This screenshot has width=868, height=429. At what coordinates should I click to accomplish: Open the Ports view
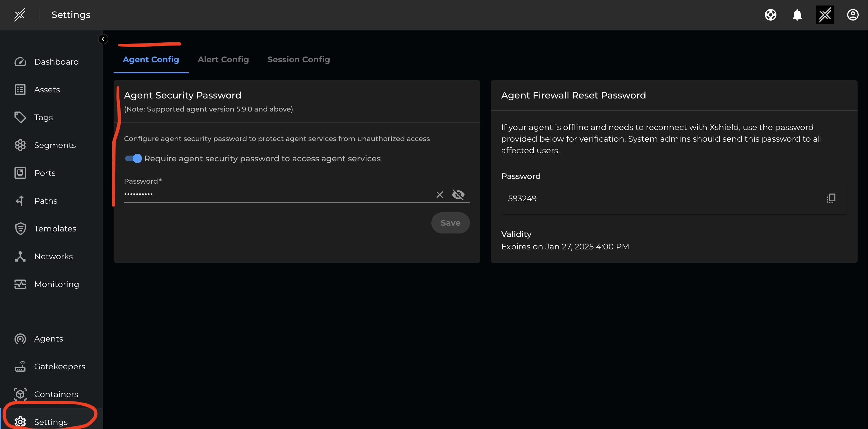point(45,173)
